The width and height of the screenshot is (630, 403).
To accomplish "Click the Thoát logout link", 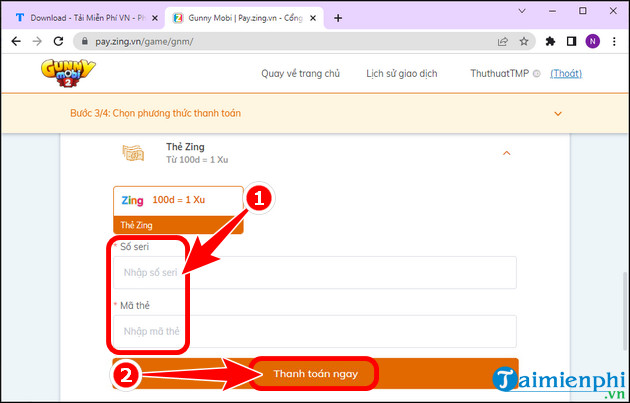I will tap(566, 74).
